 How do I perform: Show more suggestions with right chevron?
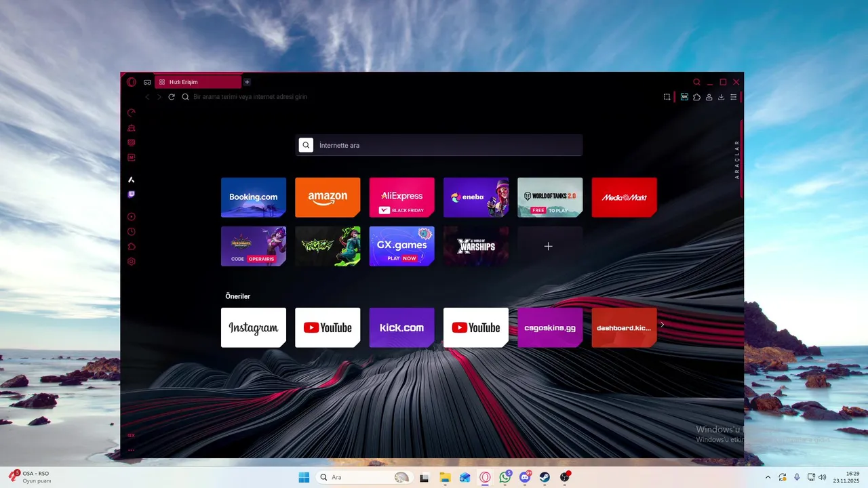coord(663,325)
